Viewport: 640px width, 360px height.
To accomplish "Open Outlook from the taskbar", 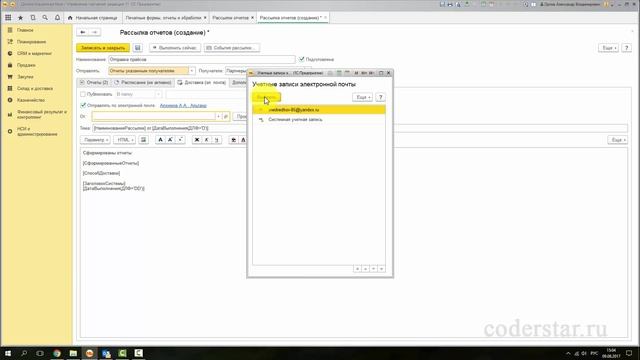I will click(x=106, y=353).
